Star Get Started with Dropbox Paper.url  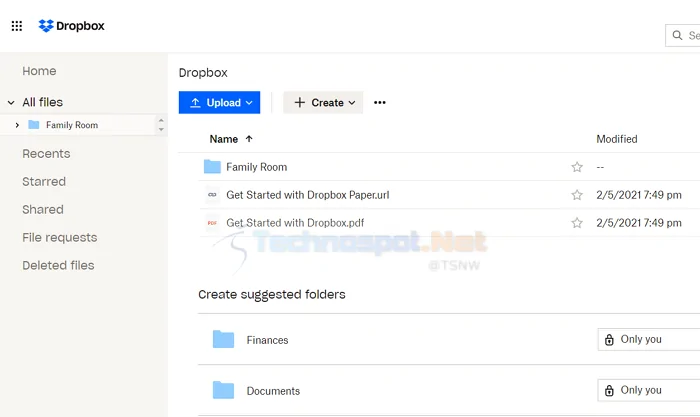tap(577, 195)
